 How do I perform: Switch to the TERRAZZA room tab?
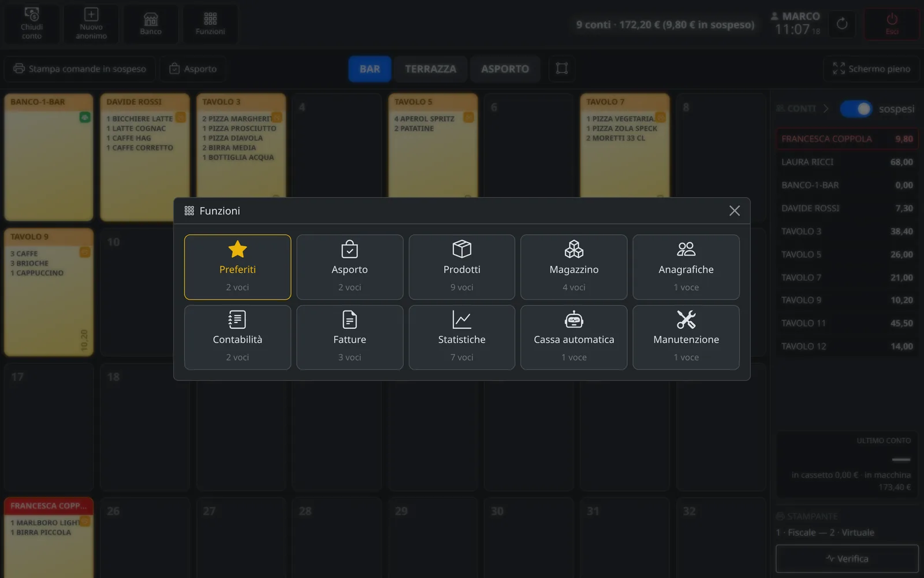pyautogui.click(x=430, y=69)
